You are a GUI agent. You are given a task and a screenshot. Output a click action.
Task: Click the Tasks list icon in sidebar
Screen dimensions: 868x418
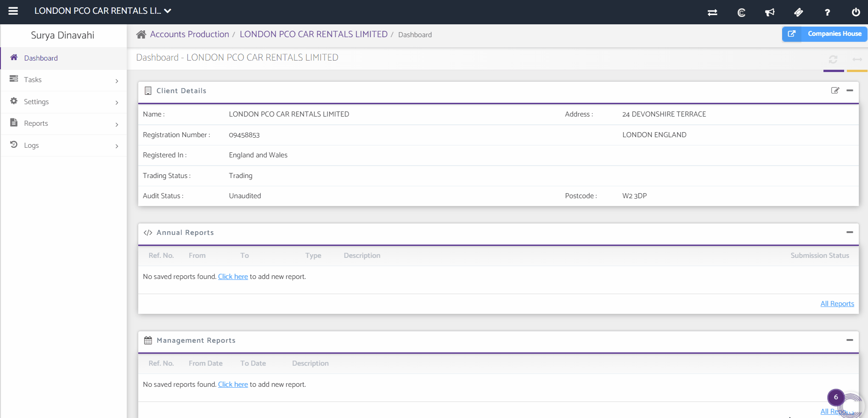coord(14,79)
